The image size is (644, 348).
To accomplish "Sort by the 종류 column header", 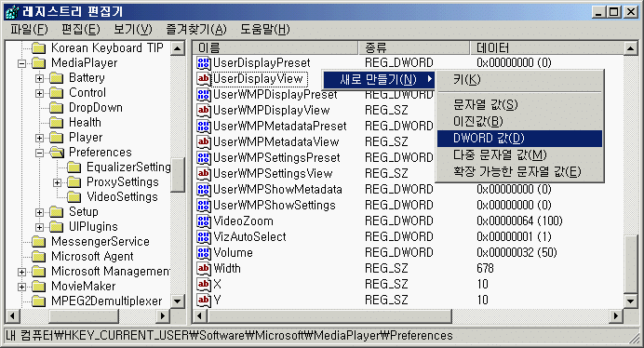I will click(414, 48).
